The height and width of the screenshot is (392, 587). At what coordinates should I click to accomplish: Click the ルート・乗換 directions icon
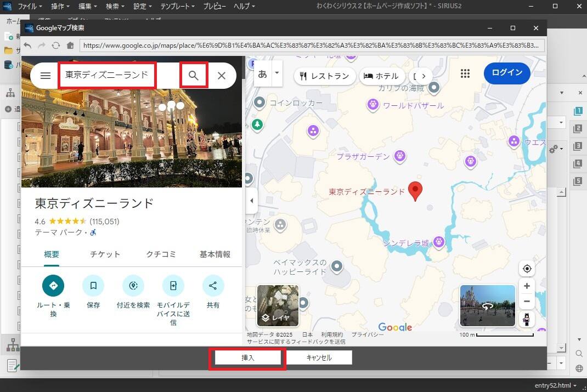click(53, 286)
